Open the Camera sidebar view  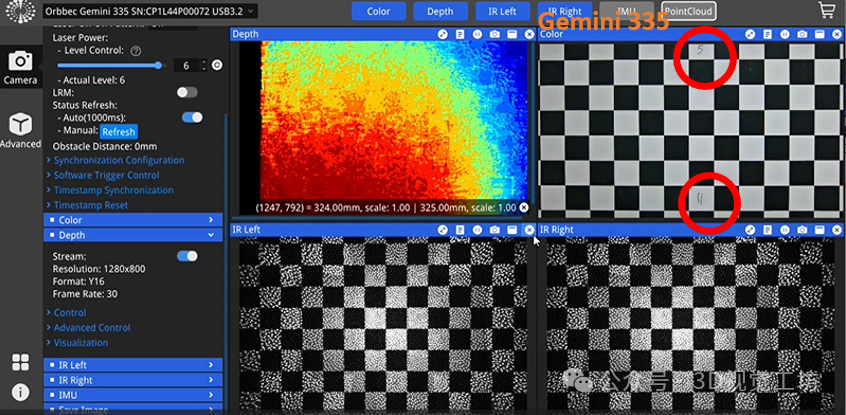point(20,67)
